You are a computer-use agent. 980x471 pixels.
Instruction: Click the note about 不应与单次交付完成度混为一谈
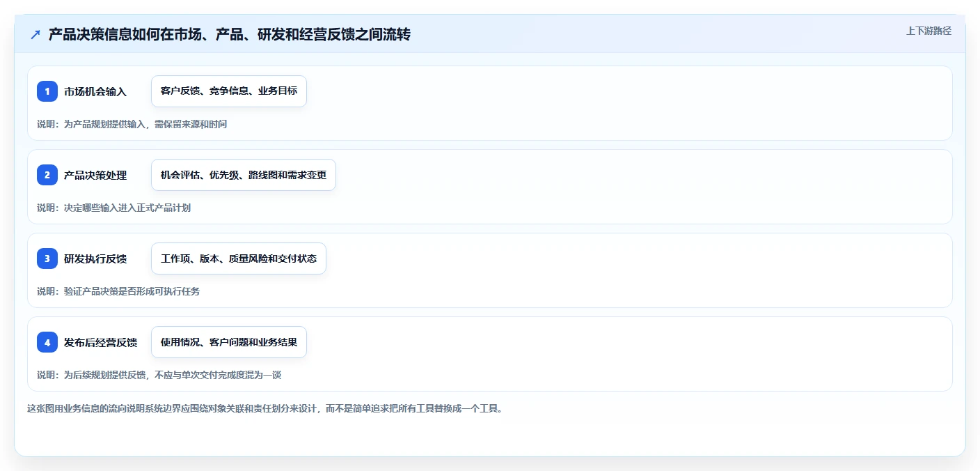[x=159, y=375]
